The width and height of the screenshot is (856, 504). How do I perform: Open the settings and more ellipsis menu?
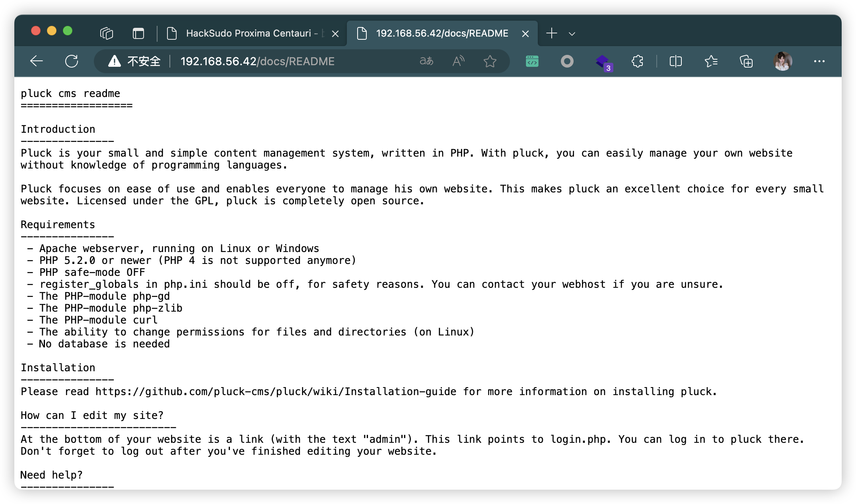819,61
